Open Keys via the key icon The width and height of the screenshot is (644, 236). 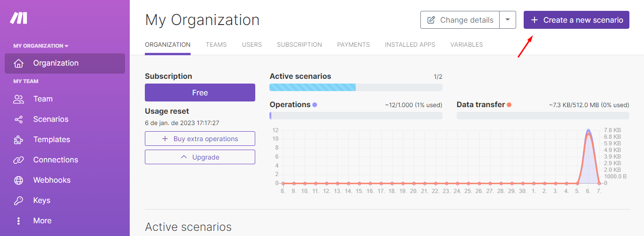coord(18,201)
